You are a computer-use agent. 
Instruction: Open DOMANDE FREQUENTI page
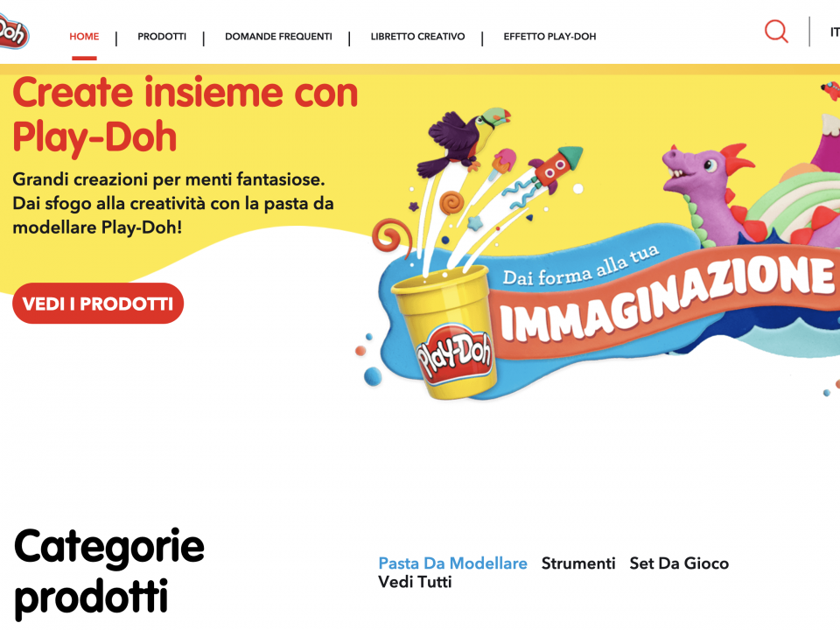(x=278, y=37)
